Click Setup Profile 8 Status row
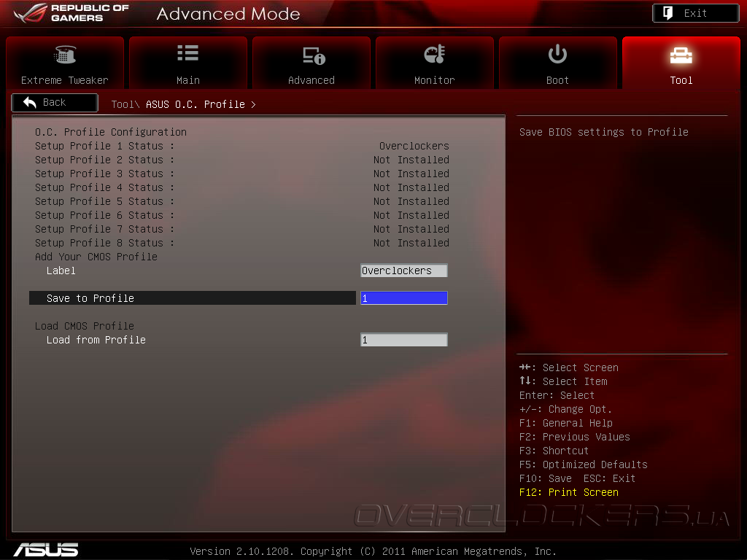The image size is (747, 560). (x=242, y=242)
